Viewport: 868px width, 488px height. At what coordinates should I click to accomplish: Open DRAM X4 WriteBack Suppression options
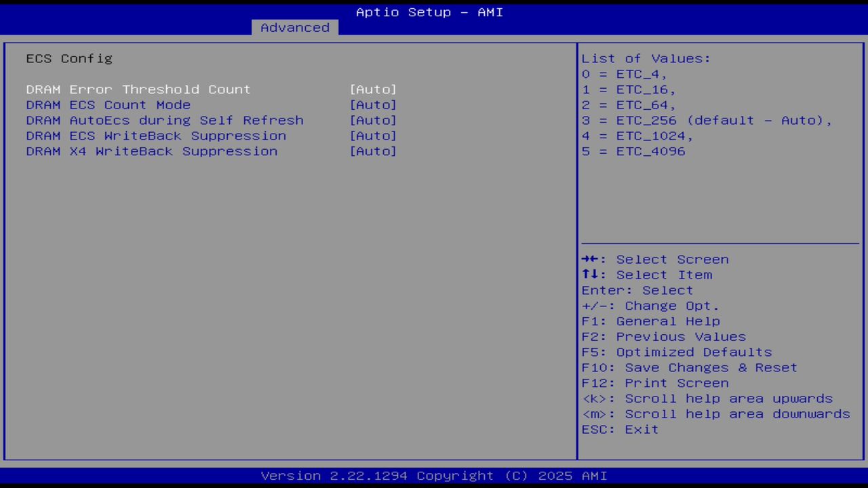click(151, 151)
